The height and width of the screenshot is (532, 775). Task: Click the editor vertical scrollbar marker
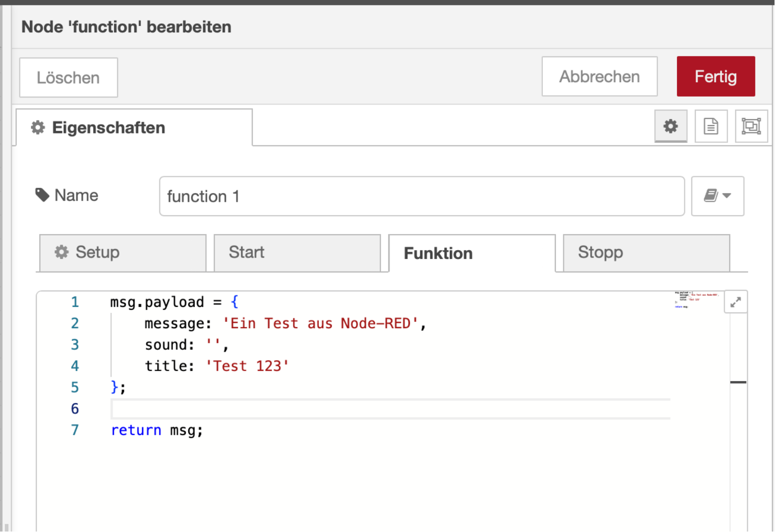[x=738, y=382]
